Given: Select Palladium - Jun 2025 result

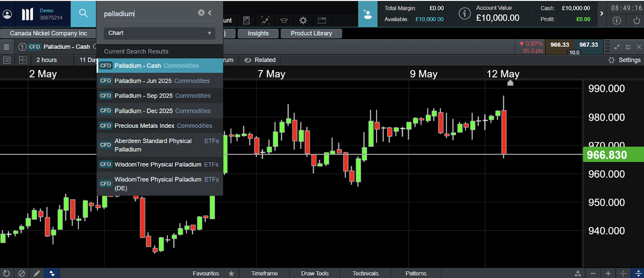Looking at the screenshot, I should tap(159, 81).
